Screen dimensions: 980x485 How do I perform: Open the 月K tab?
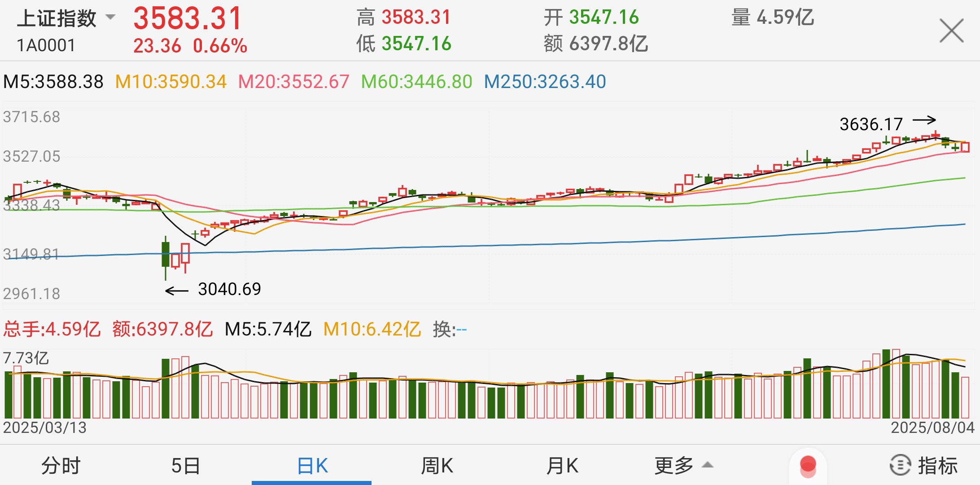tap(562, 465)
